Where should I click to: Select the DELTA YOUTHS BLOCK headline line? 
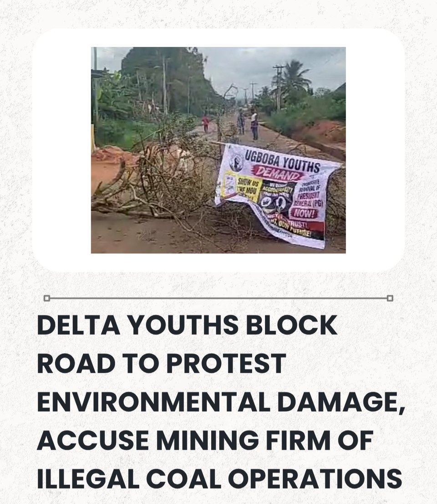[x=187, y=325]
